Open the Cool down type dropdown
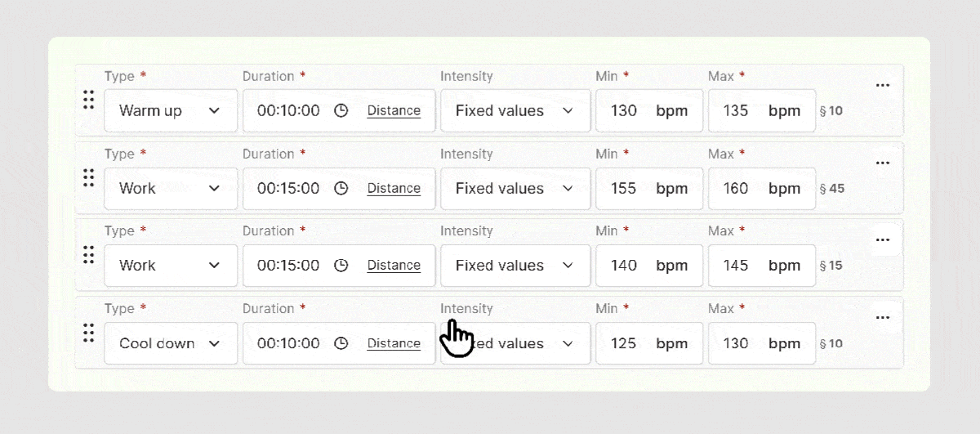Viewport: 980px width, 434px height. pos(171,343)
